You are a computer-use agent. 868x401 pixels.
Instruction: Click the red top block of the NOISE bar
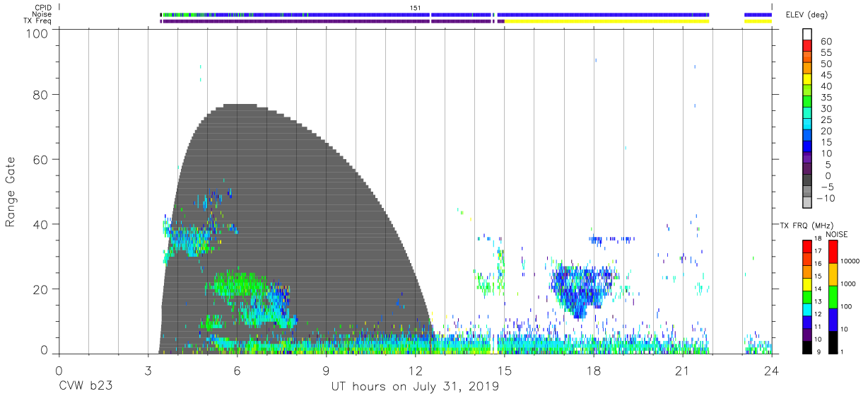point(833,252)
